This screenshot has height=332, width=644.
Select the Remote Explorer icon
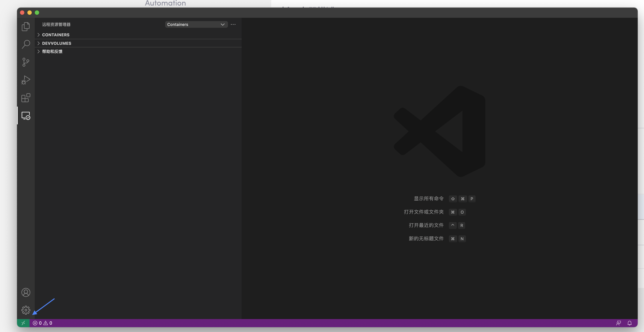[x=25, y=116]
